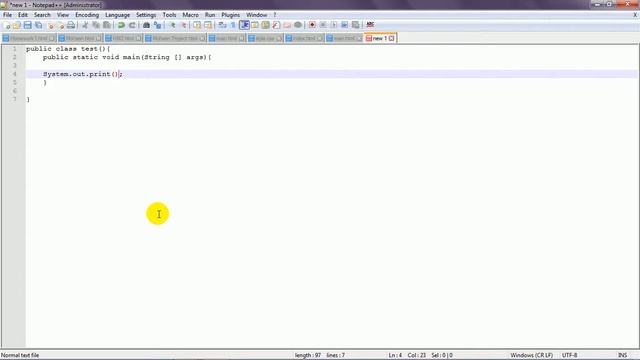Open the Tools menu
The height and width of the screenshot is (360, 640).
[169, 15]
